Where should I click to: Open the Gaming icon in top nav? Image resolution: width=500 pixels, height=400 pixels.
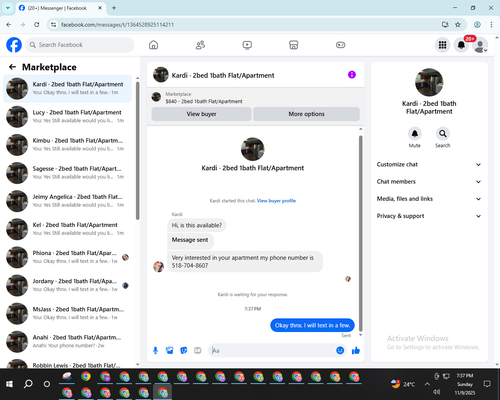[340, 45]
